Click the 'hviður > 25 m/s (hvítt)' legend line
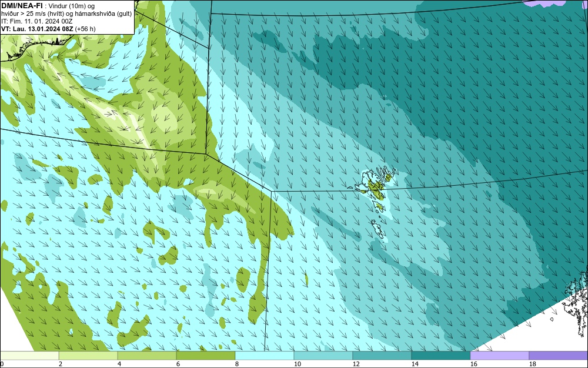This screenshot has height=368, width=588. tap(66, 14)
